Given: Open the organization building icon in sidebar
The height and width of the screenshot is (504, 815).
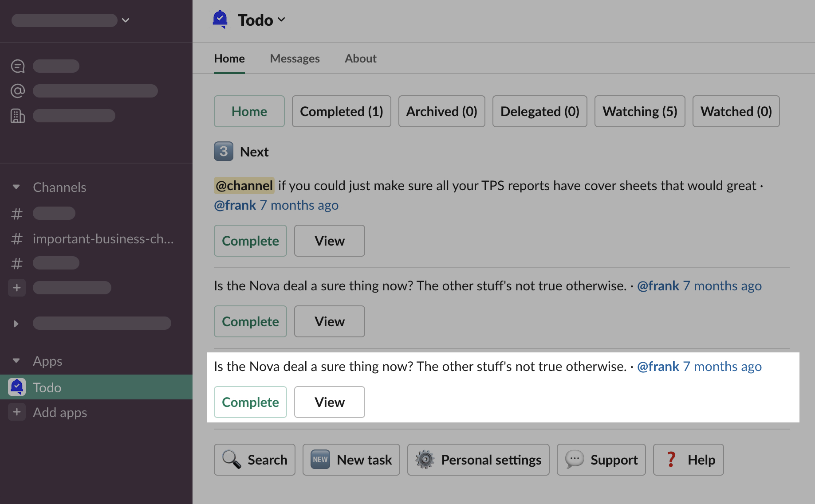Looking at the screenshot, I should tap(18, 116).
